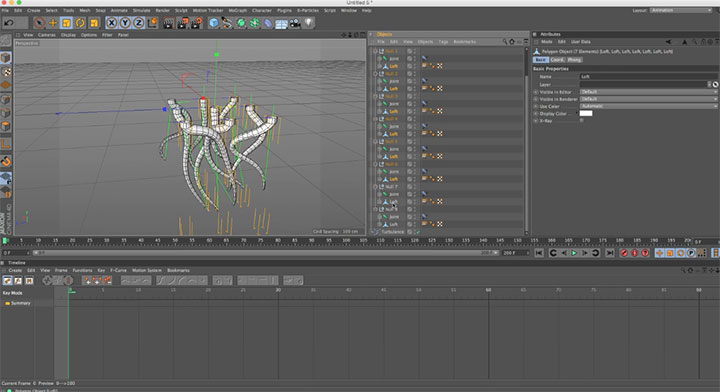Click the search icon in Objects manager
The width and height of the screenshot is (720, 392).
coord(505,42)
